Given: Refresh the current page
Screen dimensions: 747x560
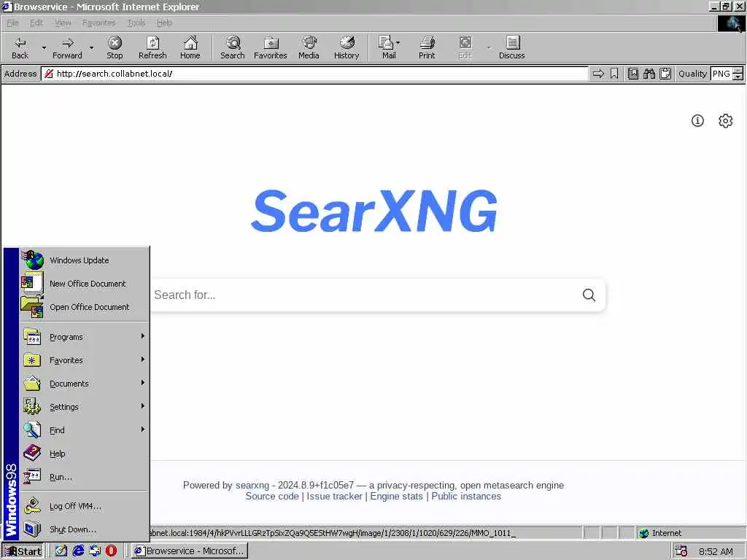Looking at the screenshot, I should [x=152, y=47].
